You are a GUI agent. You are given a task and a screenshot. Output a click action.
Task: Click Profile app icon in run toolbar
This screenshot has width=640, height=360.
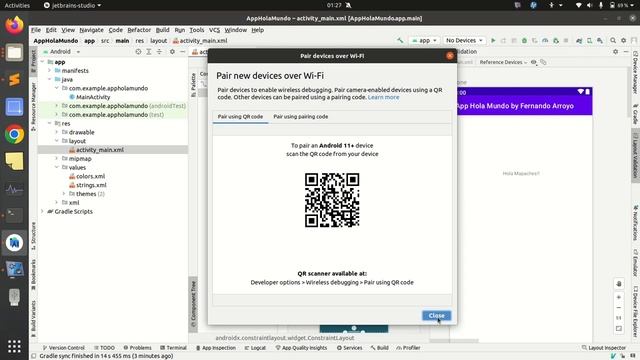pyautogui.click(x=545, y=40)
